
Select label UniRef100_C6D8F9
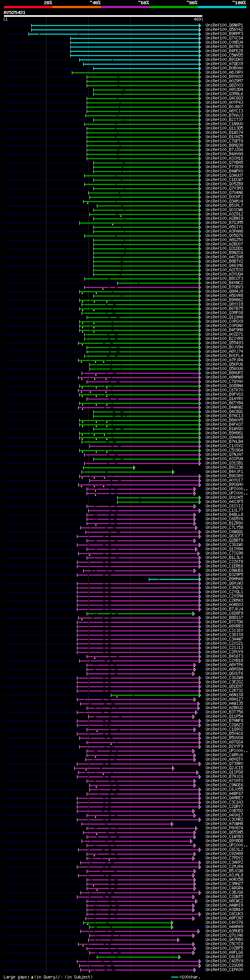pyautogui.click(x=224, y=614)
